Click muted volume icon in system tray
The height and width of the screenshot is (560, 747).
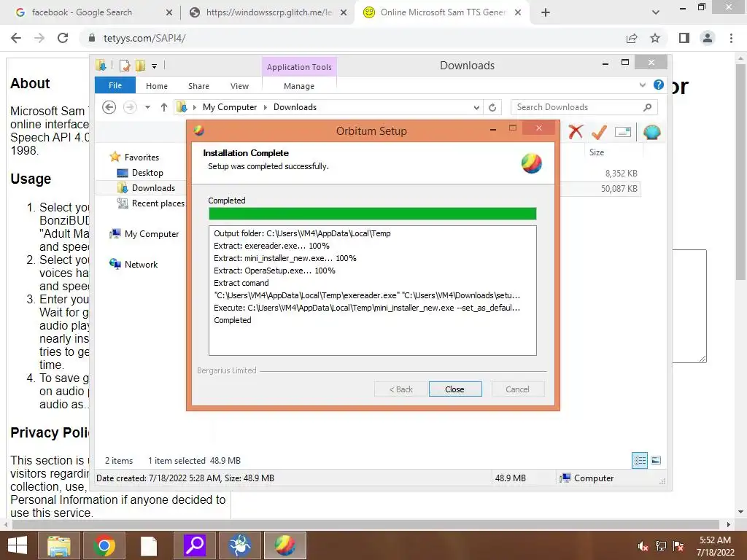[x=643, y=546]
